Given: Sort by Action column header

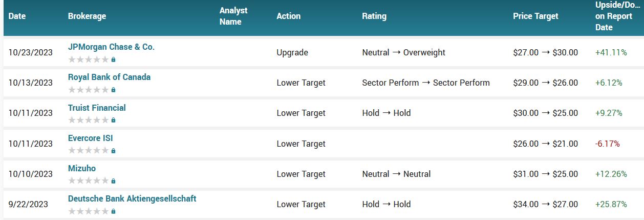Looking at the screenshot, I should [289, 16].
